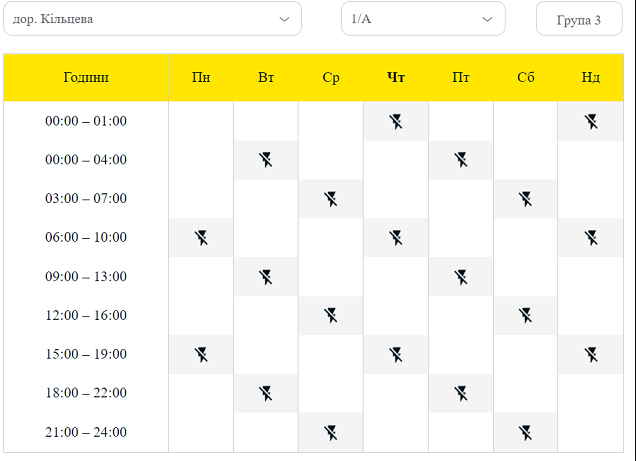
Task: Click the outage icon for Friday 09:00 – 13:00
Action: point(461,277)
